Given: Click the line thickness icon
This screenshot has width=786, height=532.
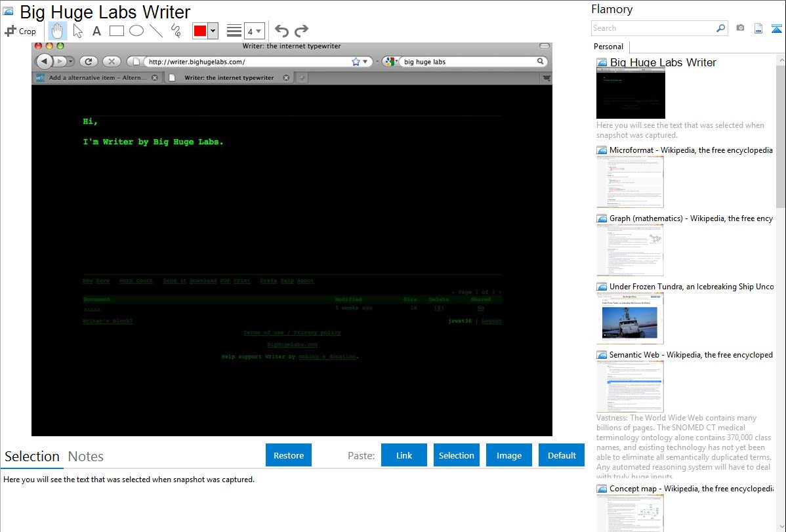Looking at the screenshot, I should [x=234, y=31].
